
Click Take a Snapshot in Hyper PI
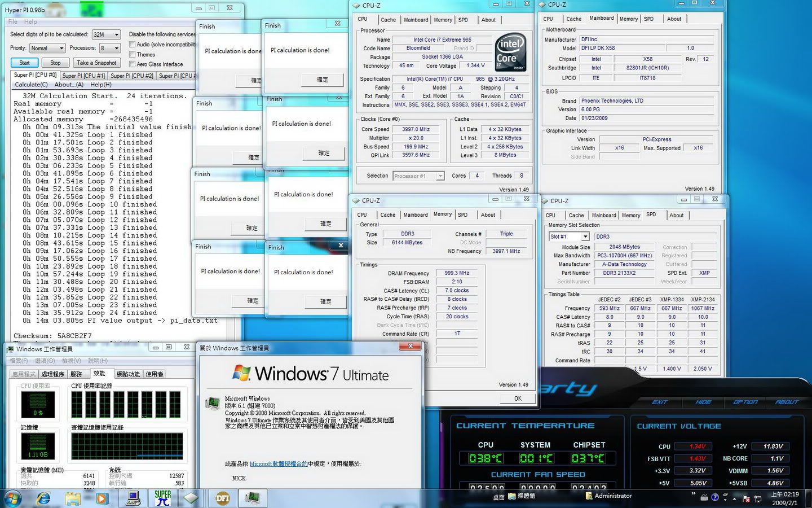click(x=96, y=63)
